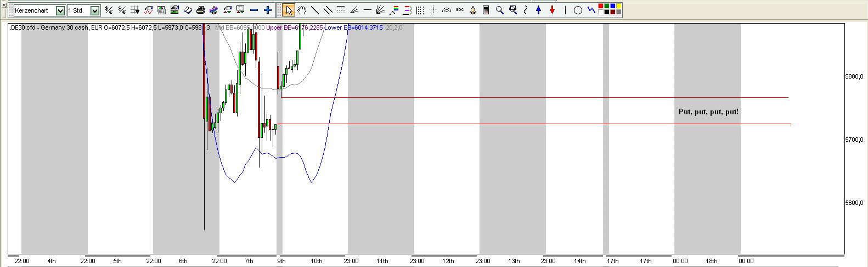The width and height of the screenshot is (868, 267).
Task: Choose the parallel channel lines tool
Action: (x=328, y=10)
